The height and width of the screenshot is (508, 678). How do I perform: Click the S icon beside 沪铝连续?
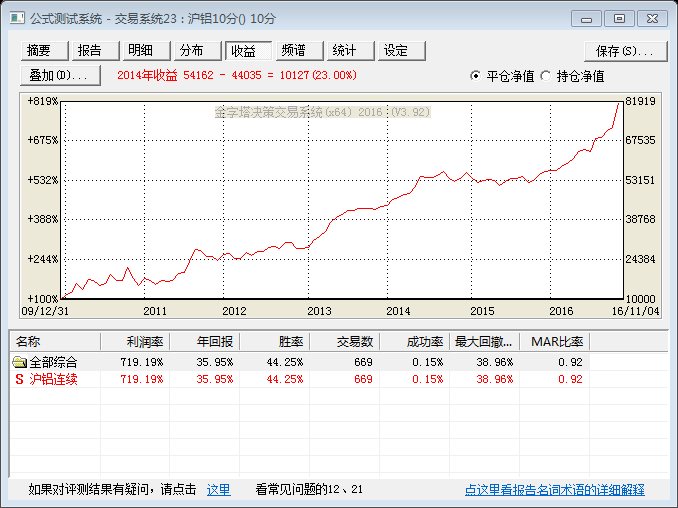[19, 379]
